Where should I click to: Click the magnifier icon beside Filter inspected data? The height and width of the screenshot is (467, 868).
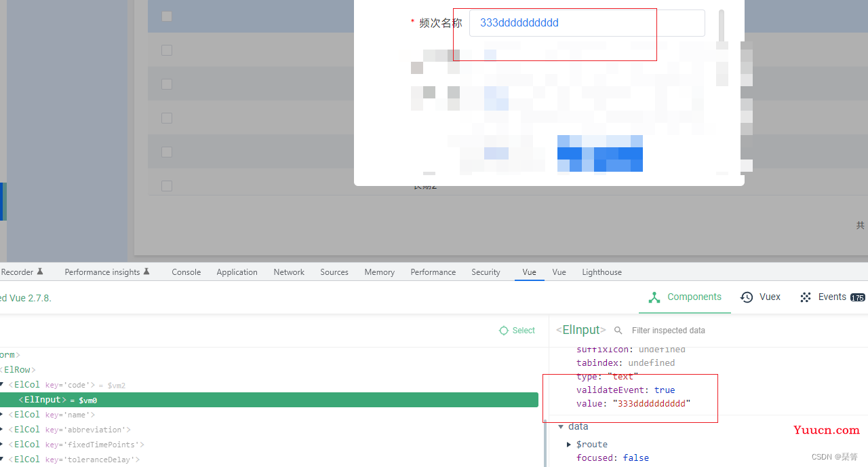(x=618, y=331)
